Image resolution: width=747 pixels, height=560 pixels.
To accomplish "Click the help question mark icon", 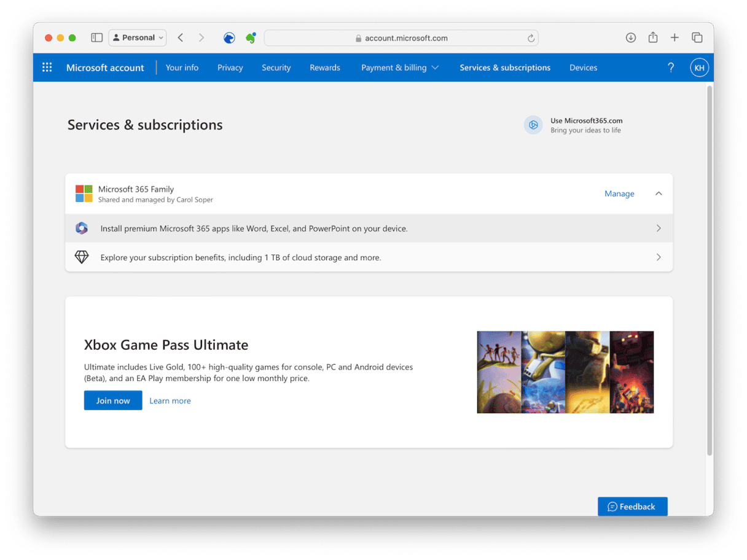I will [671, 68].
